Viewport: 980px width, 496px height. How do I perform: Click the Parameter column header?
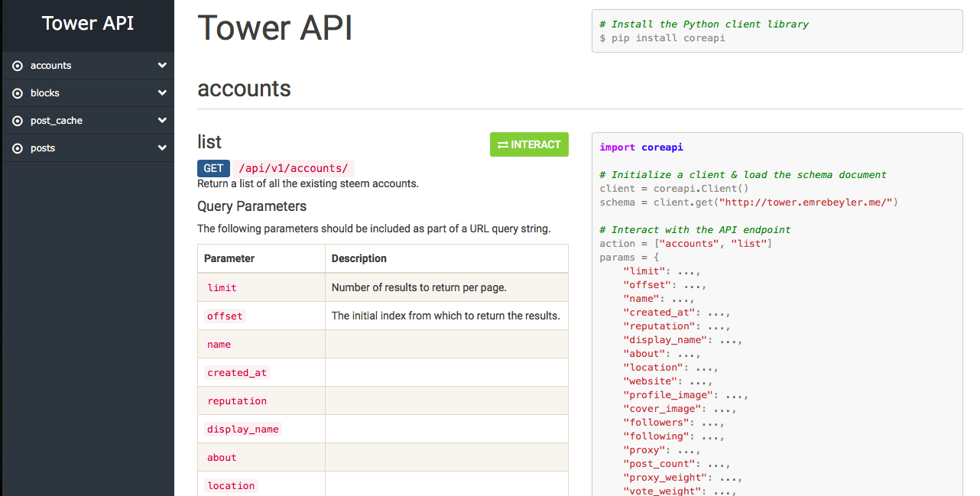(x=261, y=258)
